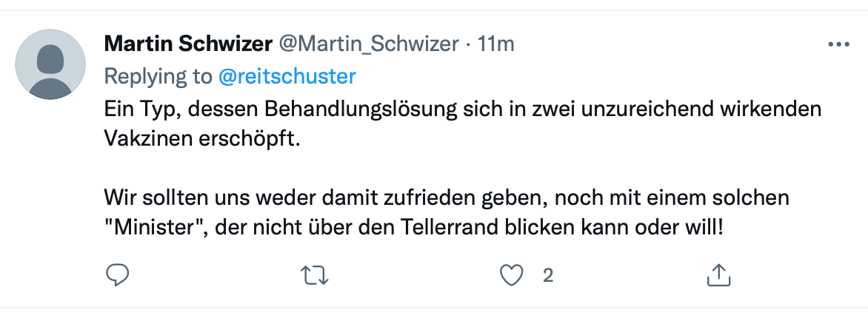Open the share icon menu
868x318 pixels.
718,276
